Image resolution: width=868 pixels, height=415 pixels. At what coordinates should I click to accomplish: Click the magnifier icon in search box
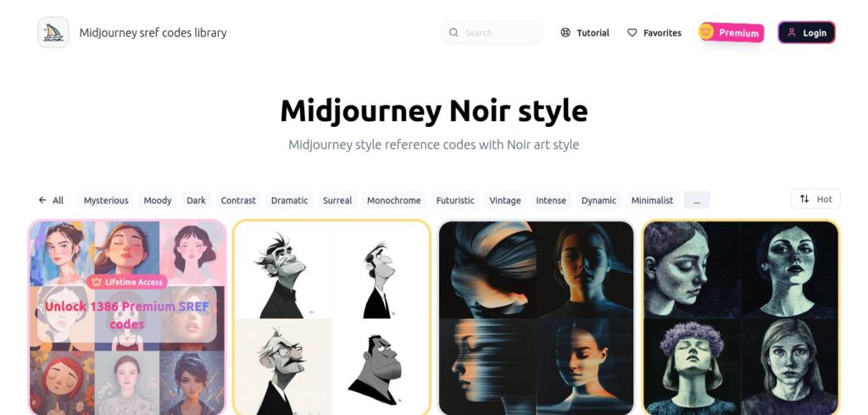click(453, 33)
